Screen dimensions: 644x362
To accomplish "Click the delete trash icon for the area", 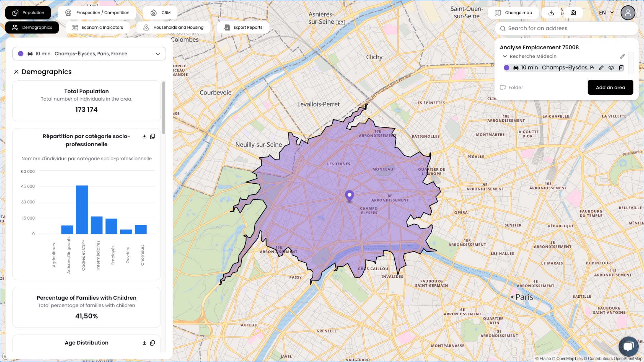I will point(621,68).
